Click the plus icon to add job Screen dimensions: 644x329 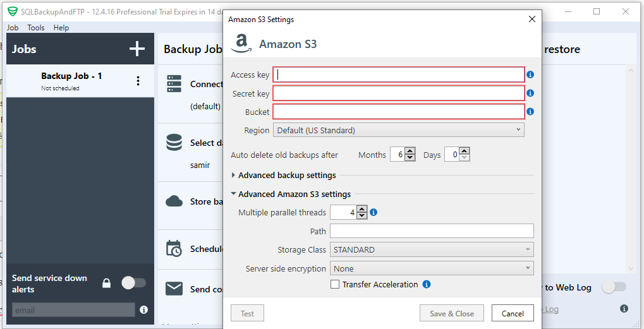click(137, 49)
